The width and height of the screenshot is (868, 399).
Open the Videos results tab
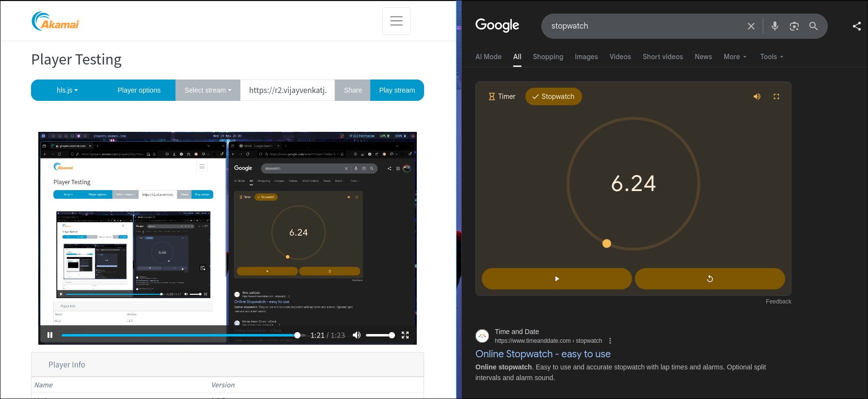click(x=620, y=57)
